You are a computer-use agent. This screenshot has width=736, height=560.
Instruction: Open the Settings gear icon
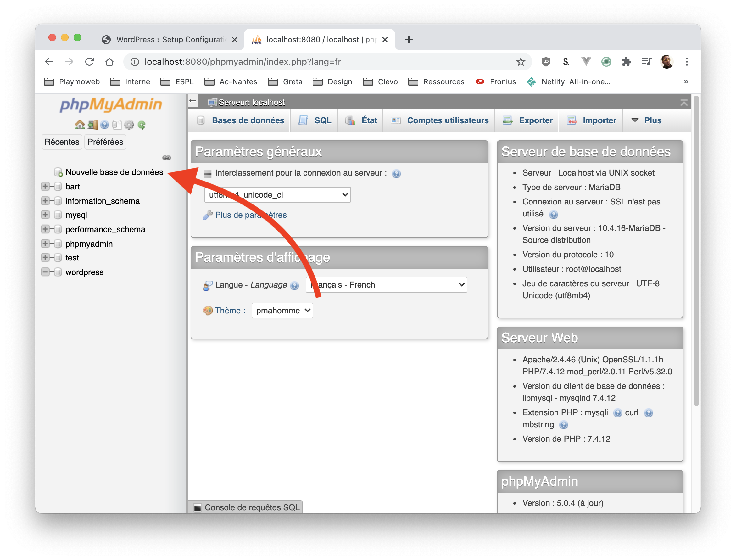pyautogui.click(x=129, y=125)
